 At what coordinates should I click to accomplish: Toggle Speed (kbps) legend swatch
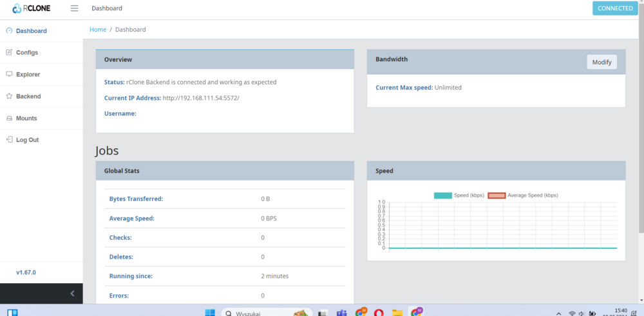click(443, 195)
